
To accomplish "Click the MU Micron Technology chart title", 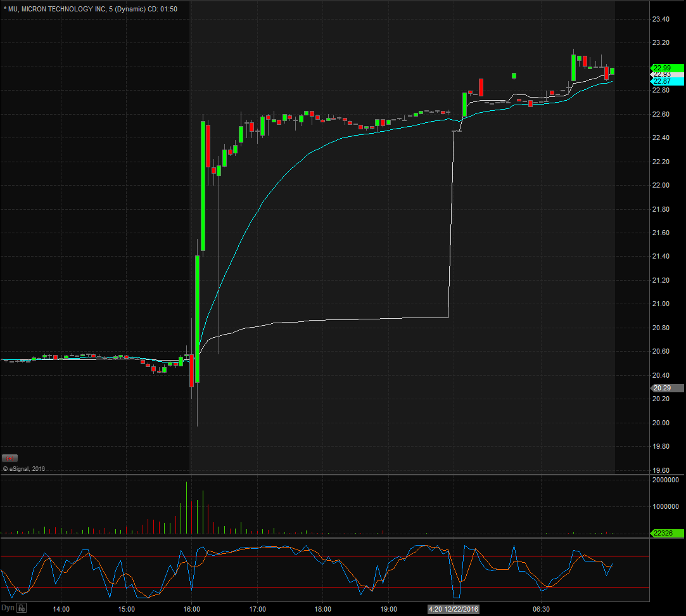I will click(x=90, y=9).
